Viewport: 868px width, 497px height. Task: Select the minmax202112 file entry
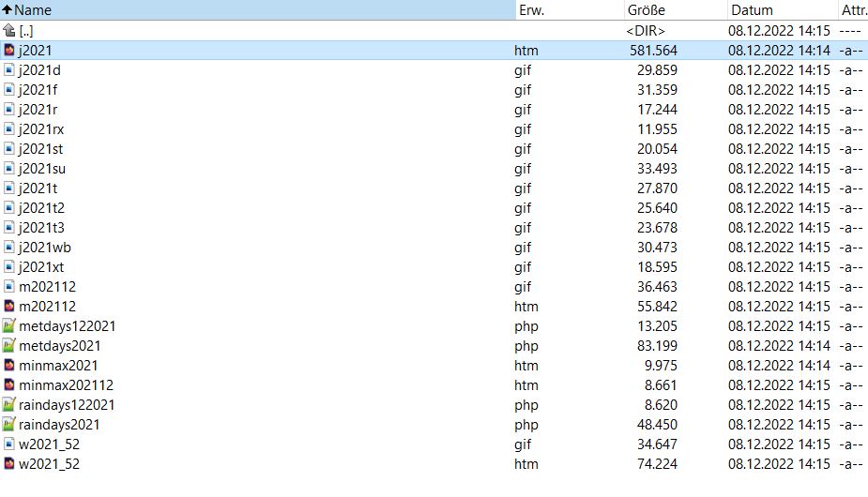click(66, 385)
